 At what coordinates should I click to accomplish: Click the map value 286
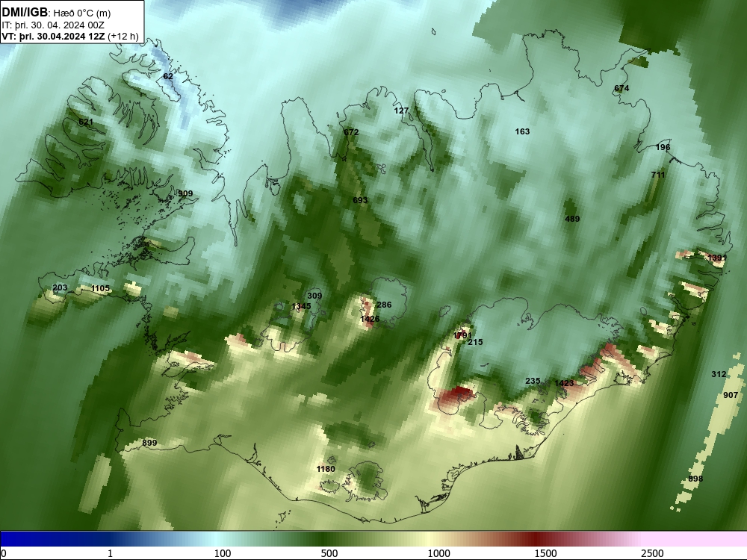coord(384,305)
